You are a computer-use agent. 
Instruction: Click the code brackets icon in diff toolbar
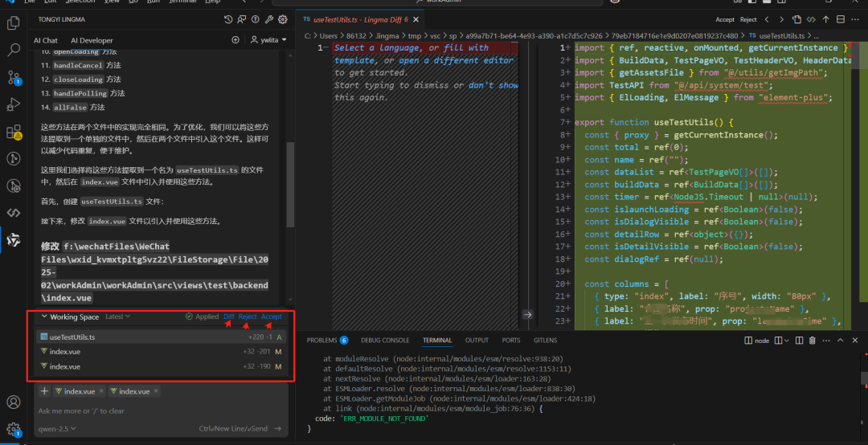tap(811, 19)
